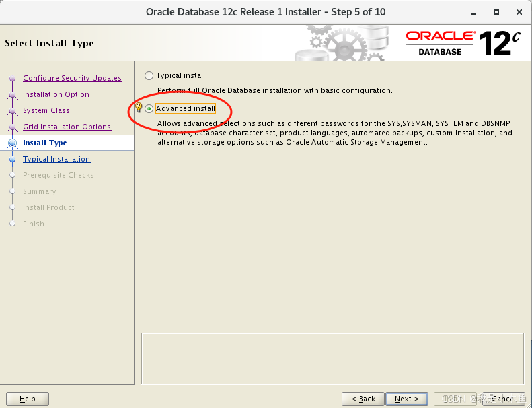Click the step marker beside Summary

click(x=13, y=191)
